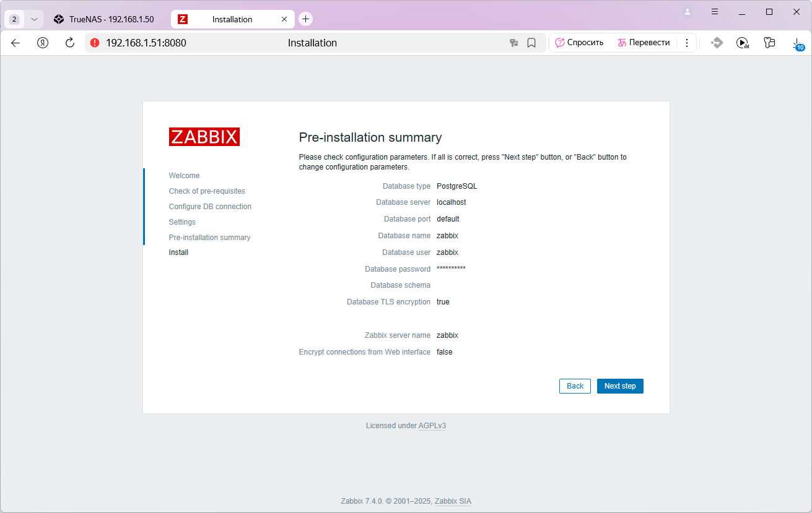
Task: Click the Next step button
Action: click(x=620, y=386)
